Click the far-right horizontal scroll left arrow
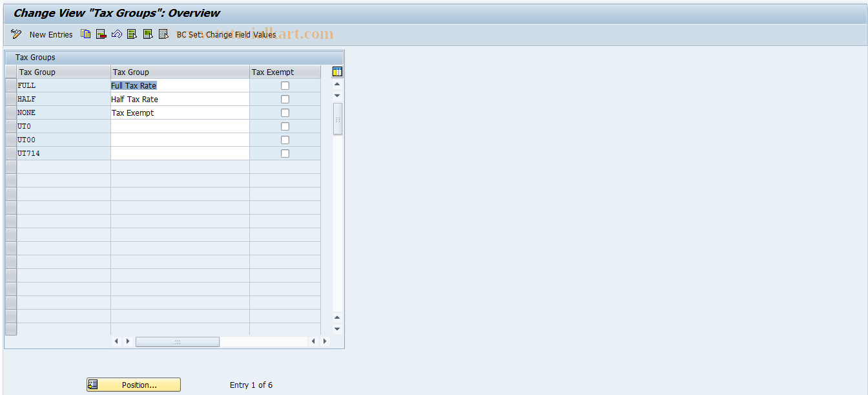 [x=313, y=341]
